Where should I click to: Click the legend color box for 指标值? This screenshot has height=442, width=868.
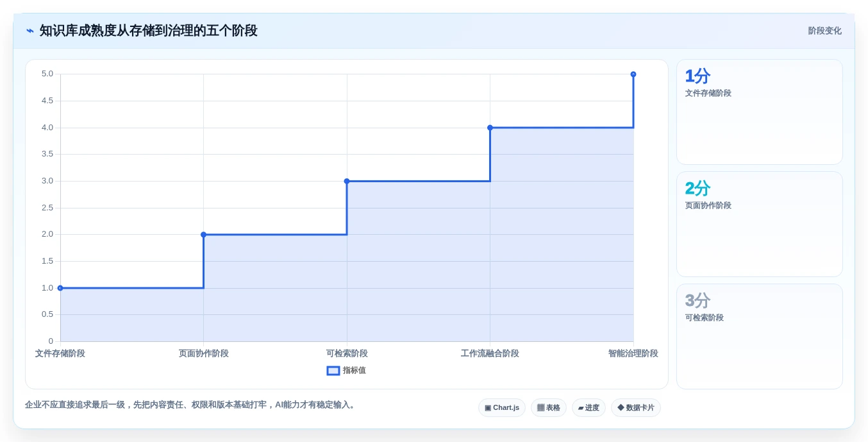333,370
